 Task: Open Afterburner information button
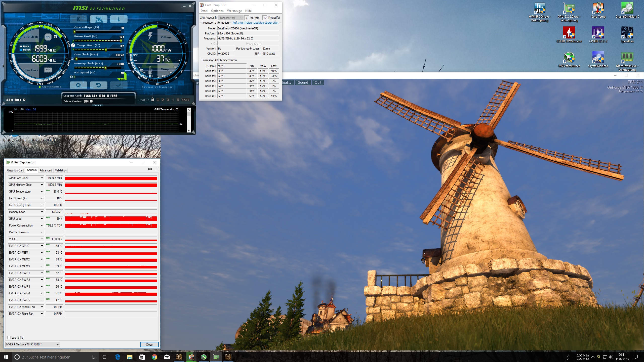(x=118, y=19)
